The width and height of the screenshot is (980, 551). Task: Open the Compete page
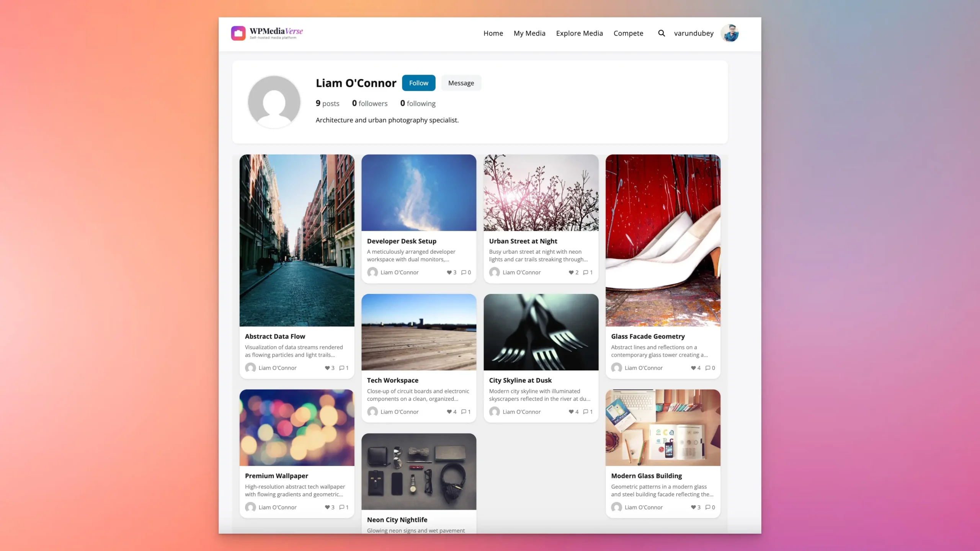point(628,33)
